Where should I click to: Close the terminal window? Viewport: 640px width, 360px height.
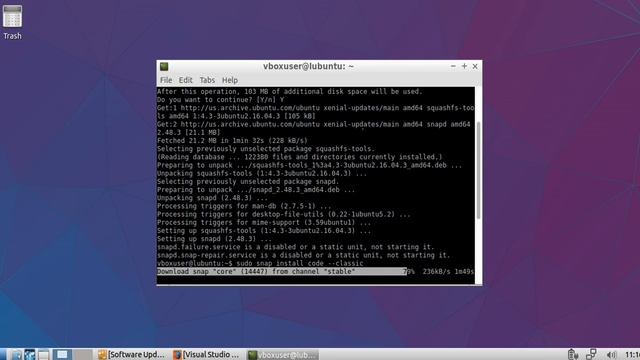click(x=475, y=66)
